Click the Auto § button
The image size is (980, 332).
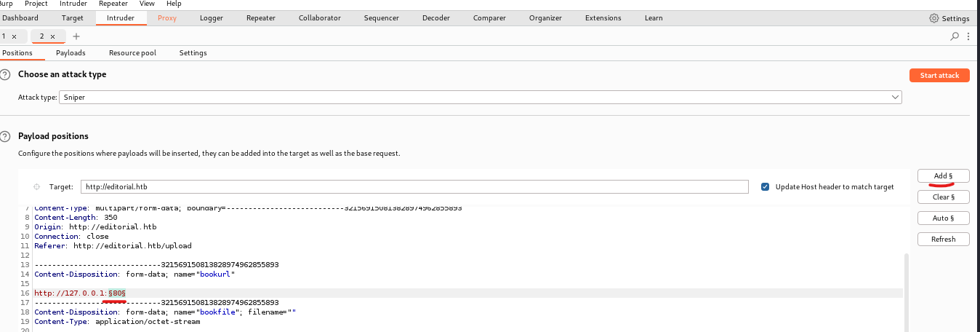[x=943, y=218]
